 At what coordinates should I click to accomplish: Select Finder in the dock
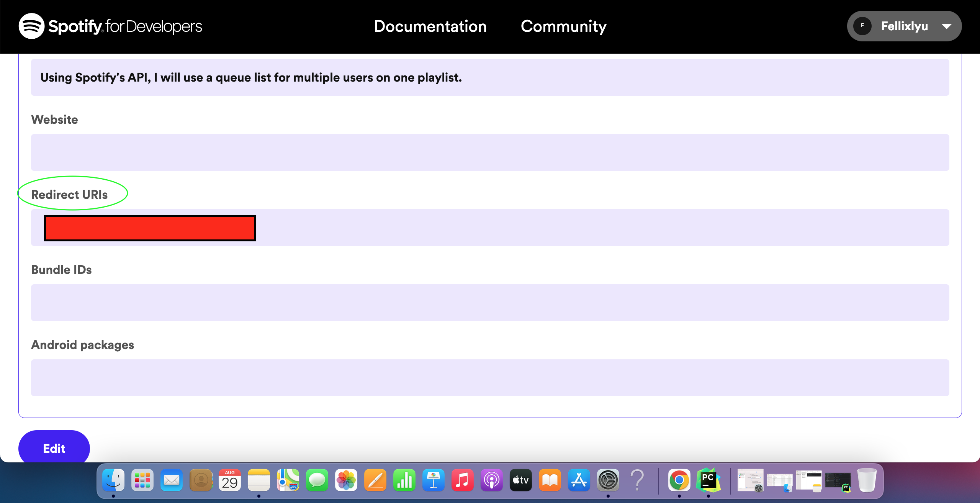point(113,480)
